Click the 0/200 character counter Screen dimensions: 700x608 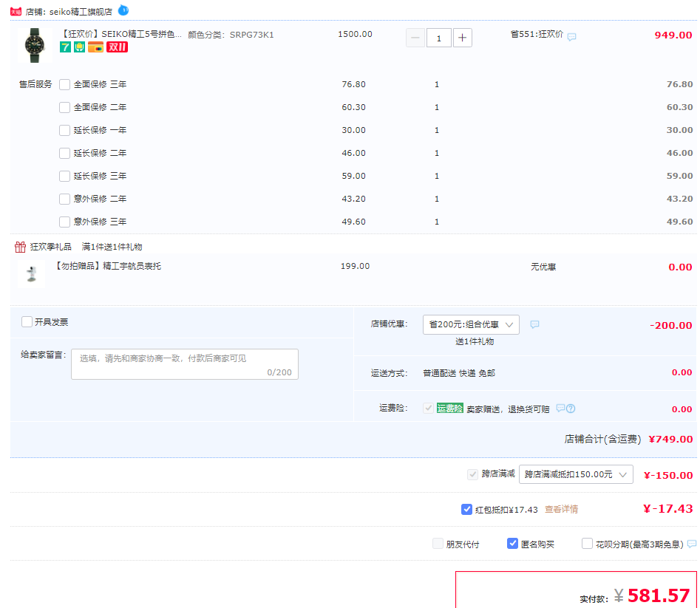pos(279,372)
